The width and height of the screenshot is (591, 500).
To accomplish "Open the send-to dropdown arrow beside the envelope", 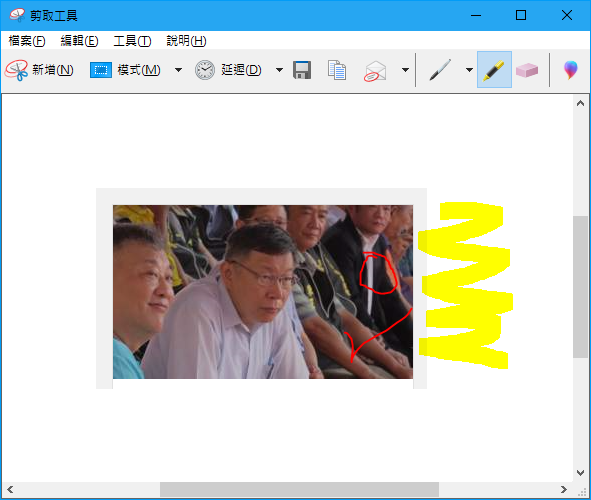I will click(x=405, y=70).
